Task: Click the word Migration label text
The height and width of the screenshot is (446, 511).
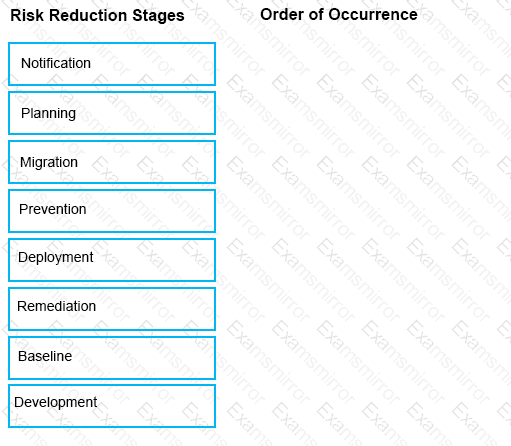Action: pos(49,163)
